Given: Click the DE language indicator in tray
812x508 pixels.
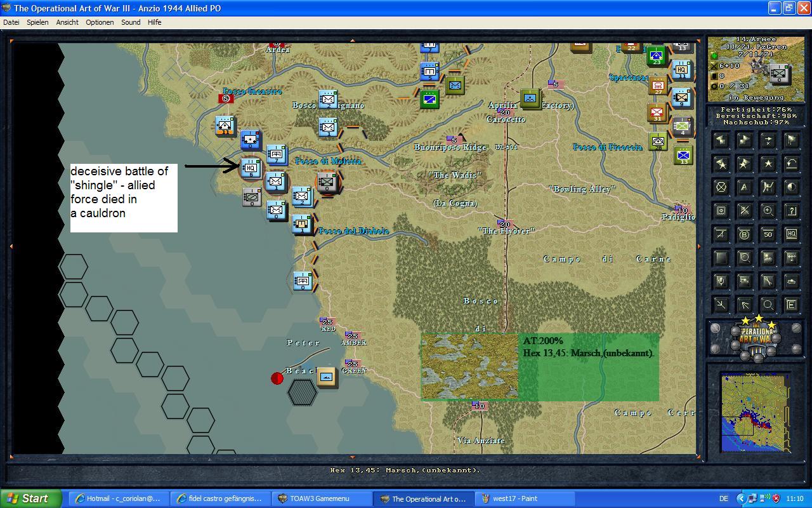Looking at the screenshot, I should click(x=724, y=498).
